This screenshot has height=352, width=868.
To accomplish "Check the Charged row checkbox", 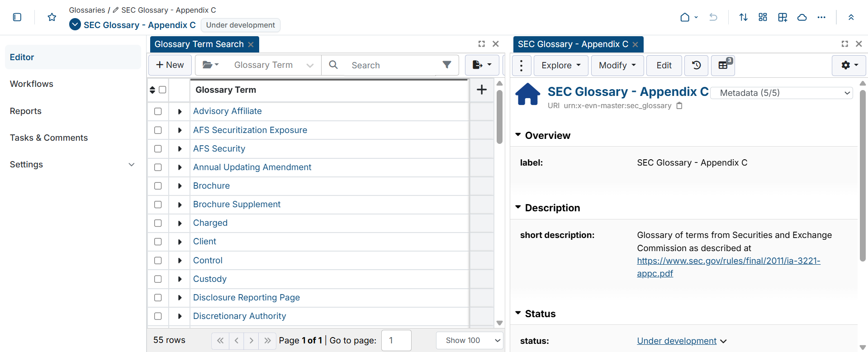I will pos(158,223).
